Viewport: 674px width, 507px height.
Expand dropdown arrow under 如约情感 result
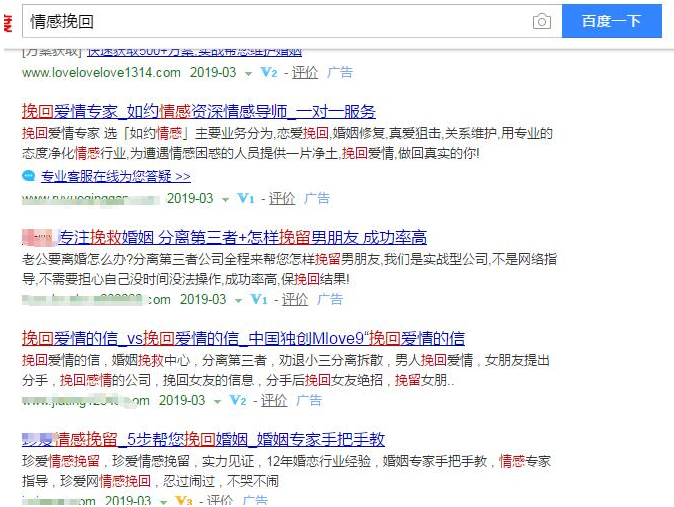pyautogui.click(x=225, y=200)
